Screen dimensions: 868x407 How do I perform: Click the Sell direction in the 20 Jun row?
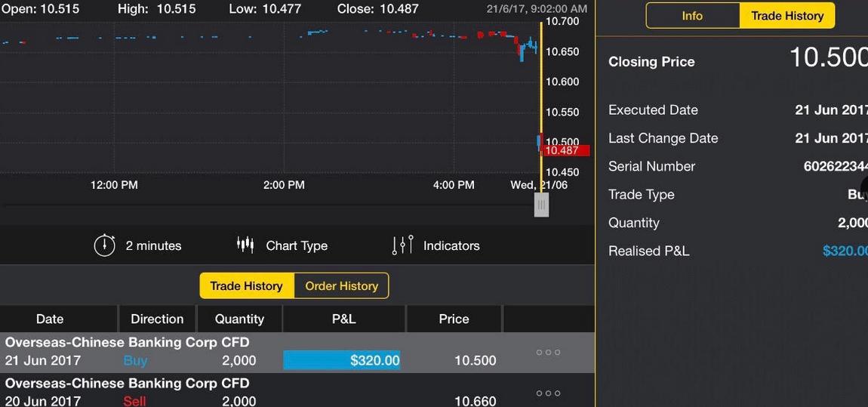134,401
